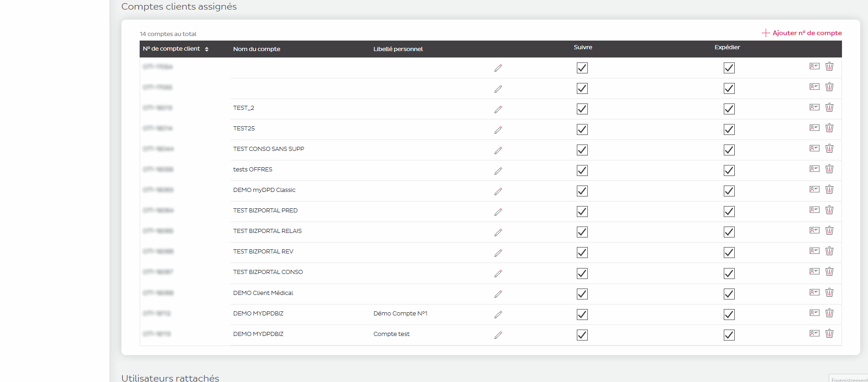Open contact card for TEST BIZPORTAL RELAIS

(814, 231)
